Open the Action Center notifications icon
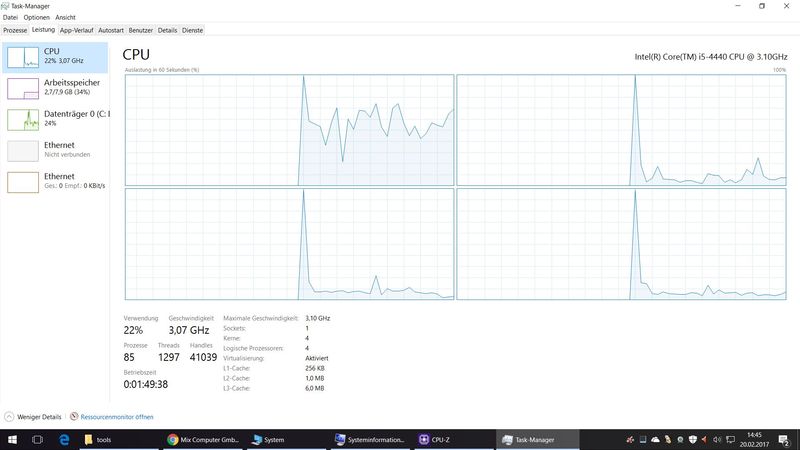 (784, 440)
